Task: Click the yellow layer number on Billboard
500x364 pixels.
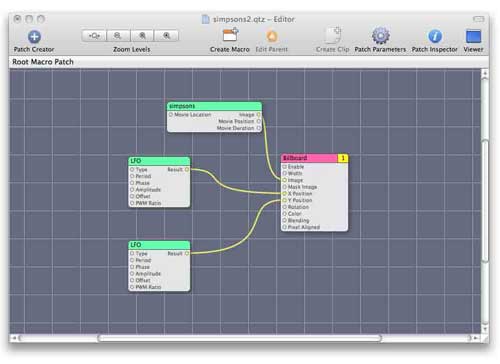Action: (x=343, y=158)
